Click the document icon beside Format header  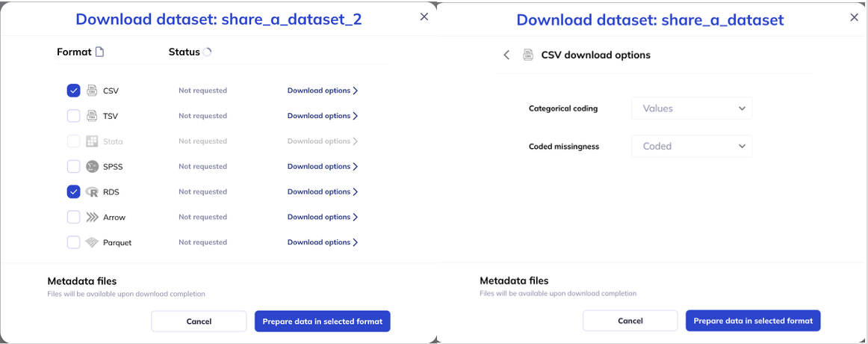pyautogui.click(x=99, y=52)
